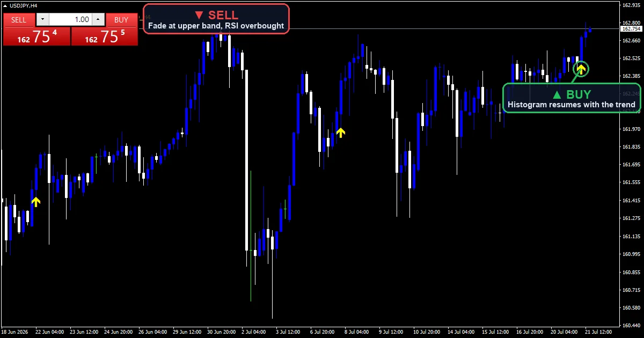Image resolution: width=644 pixels, height=338 pixels.
Task: Click the BUY button in trading panel
Action: [121, 20]
